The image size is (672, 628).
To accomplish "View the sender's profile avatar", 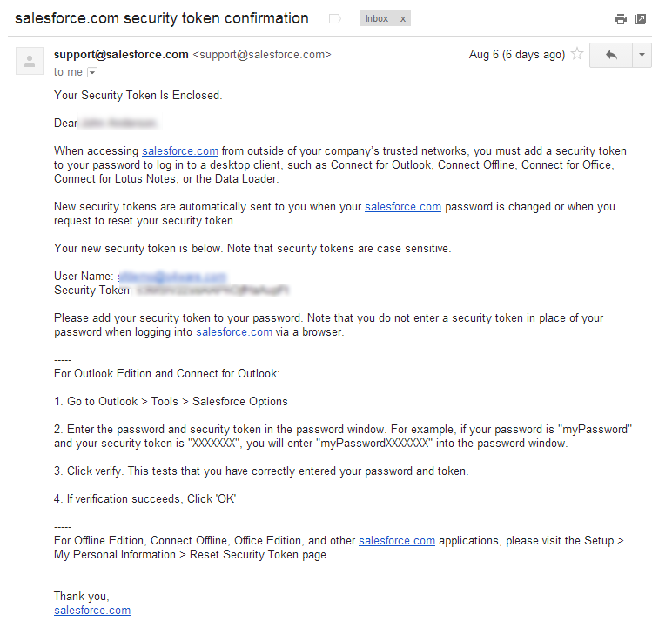I will click(30, 61).
